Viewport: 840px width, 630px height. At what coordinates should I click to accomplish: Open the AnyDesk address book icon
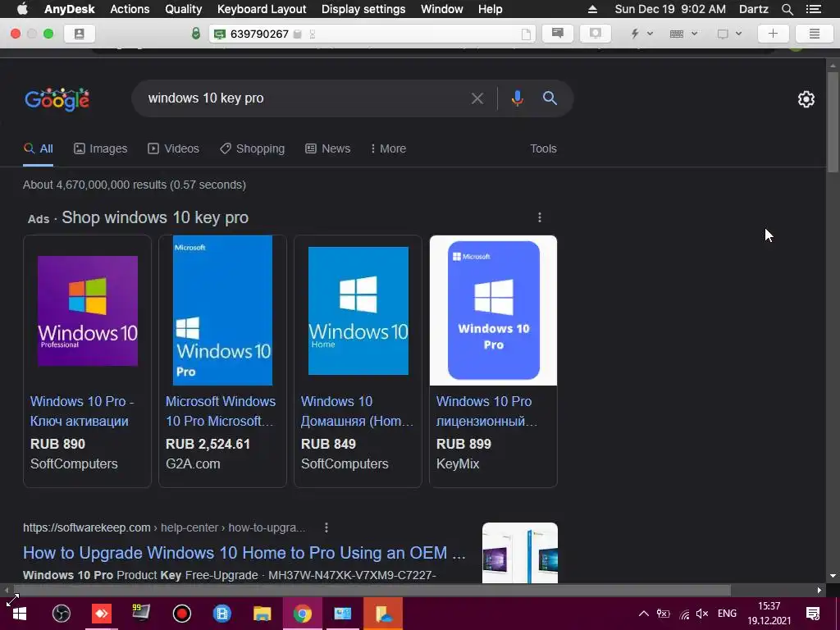pyautogui.click(x=80, y=34)
